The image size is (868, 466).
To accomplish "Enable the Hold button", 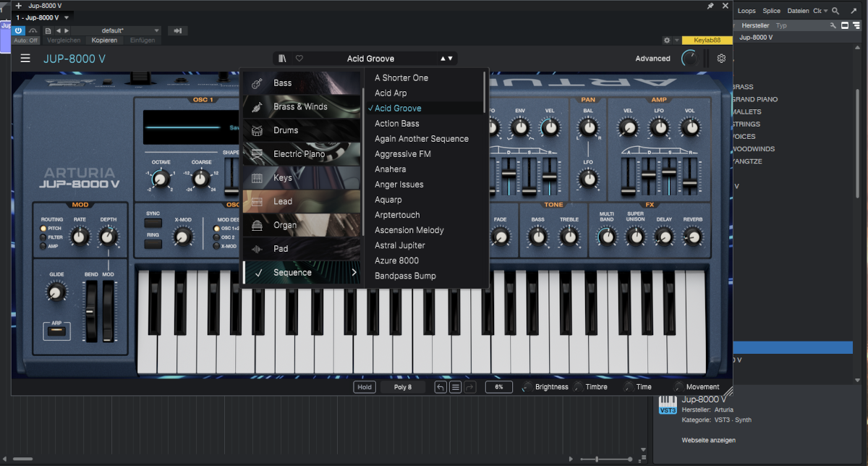I will [x=365, y=387].
